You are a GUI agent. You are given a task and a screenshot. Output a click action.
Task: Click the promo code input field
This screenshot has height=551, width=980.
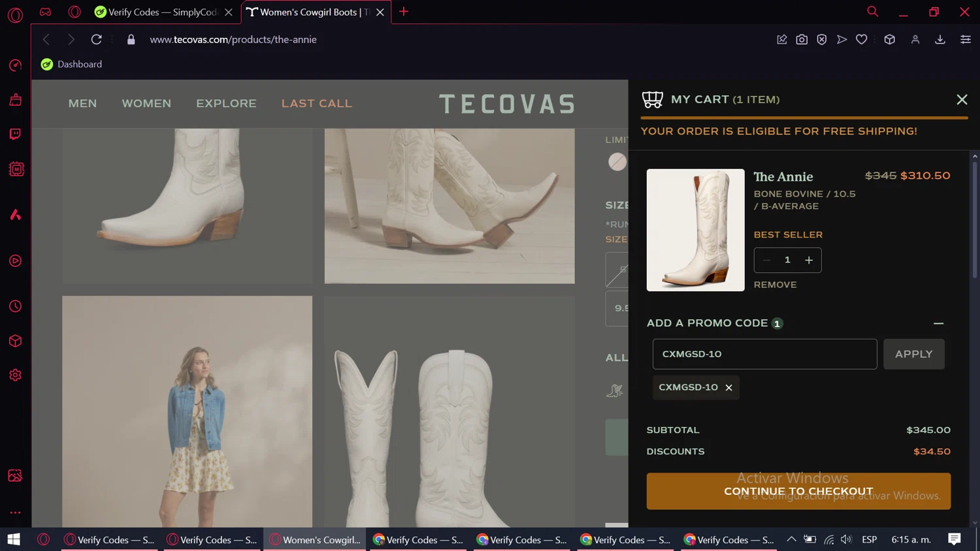[764, 354]
